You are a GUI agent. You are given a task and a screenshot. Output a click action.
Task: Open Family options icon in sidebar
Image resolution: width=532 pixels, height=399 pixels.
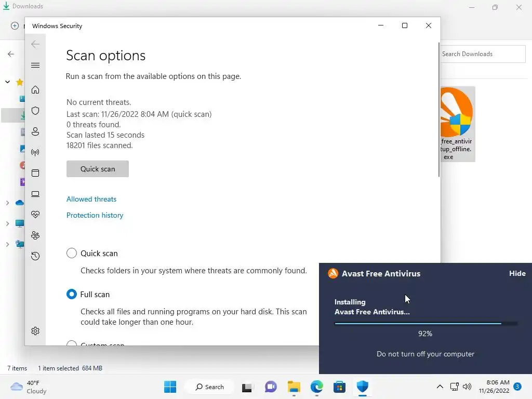click(35, 235)
